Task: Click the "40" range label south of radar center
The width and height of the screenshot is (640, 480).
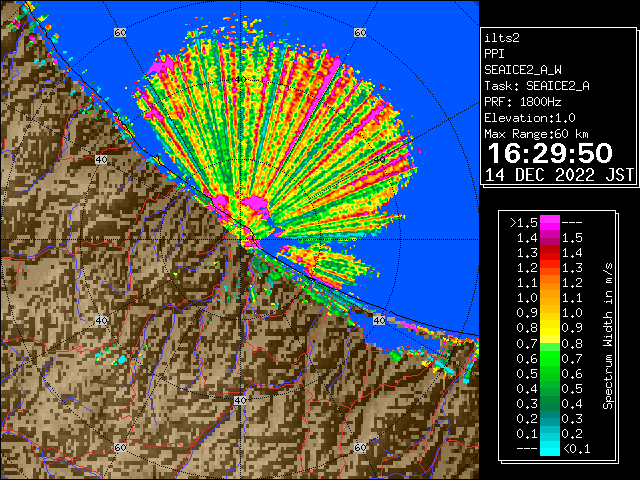Action: pos(240,400)
